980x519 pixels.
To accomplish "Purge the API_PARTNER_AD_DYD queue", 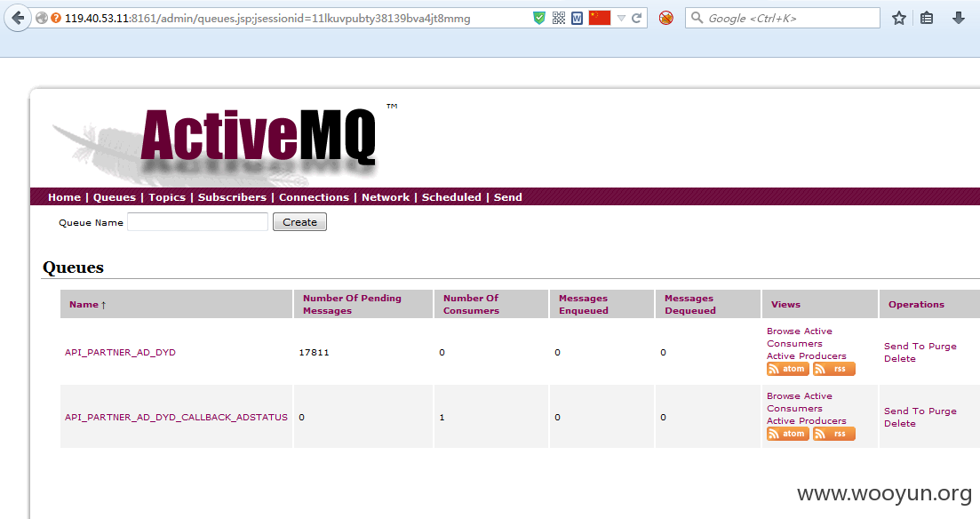I will (x=942, y=347).
